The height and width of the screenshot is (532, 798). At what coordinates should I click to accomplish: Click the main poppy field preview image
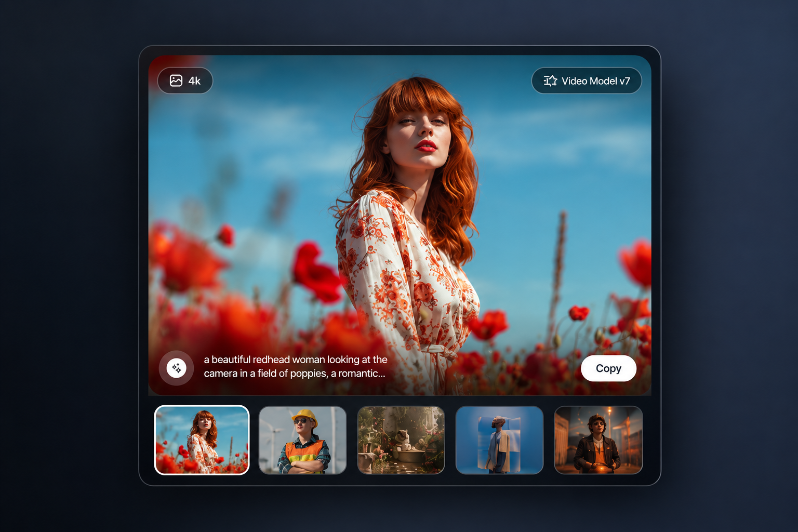point(400,225)
